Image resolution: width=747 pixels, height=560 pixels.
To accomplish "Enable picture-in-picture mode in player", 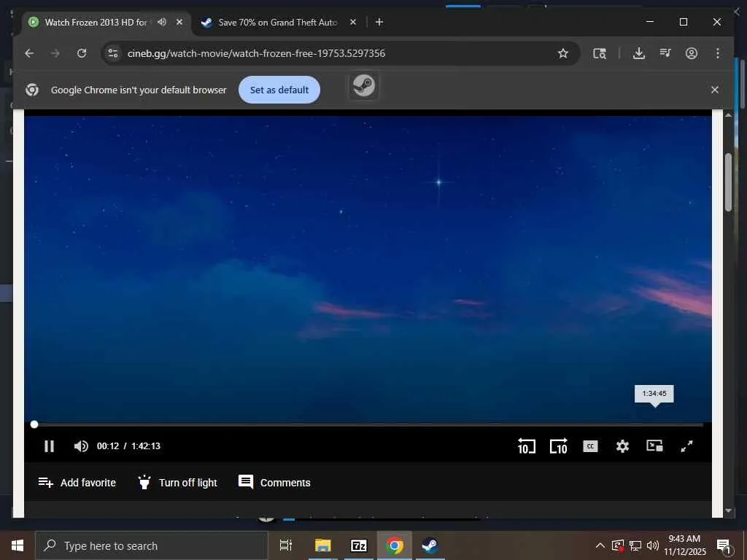I will point(654,446).
